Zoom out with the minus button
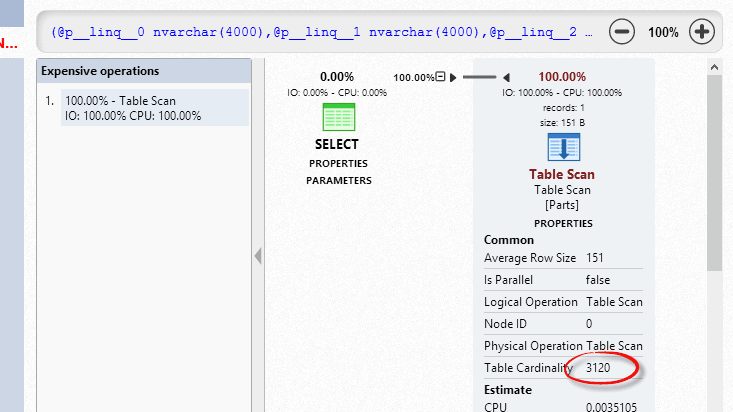The image size is (733, 412). pos(622,32)
